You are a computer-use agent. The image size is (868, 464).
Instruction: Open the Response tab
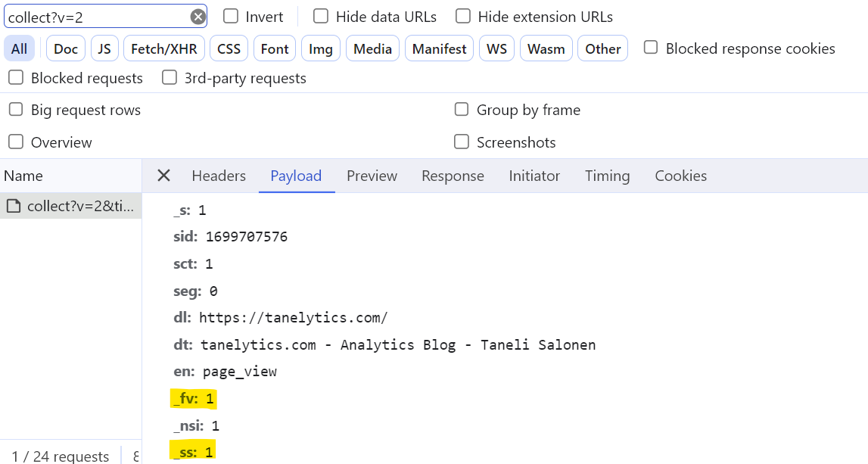pyautogui.click(x=453, y=176)
